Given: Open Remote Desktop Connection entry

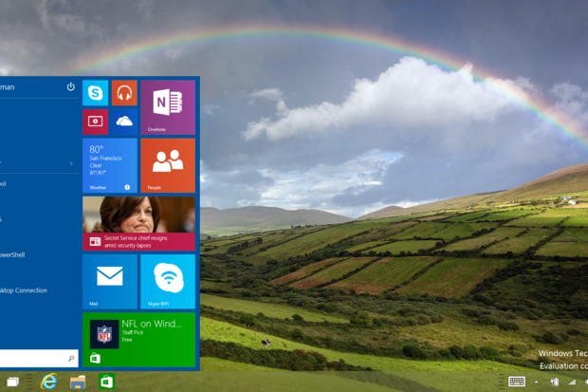Looking at the screenshot, I should point(24,290).
